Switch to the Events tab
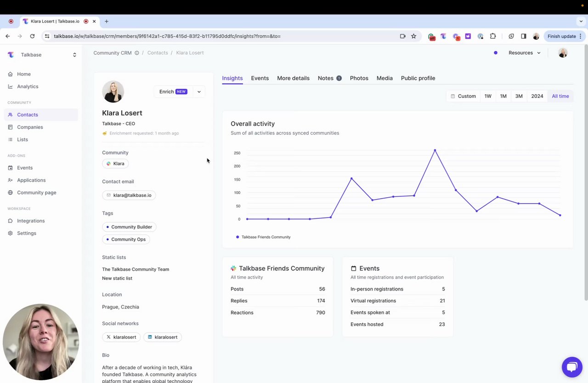 pos(260,78)
